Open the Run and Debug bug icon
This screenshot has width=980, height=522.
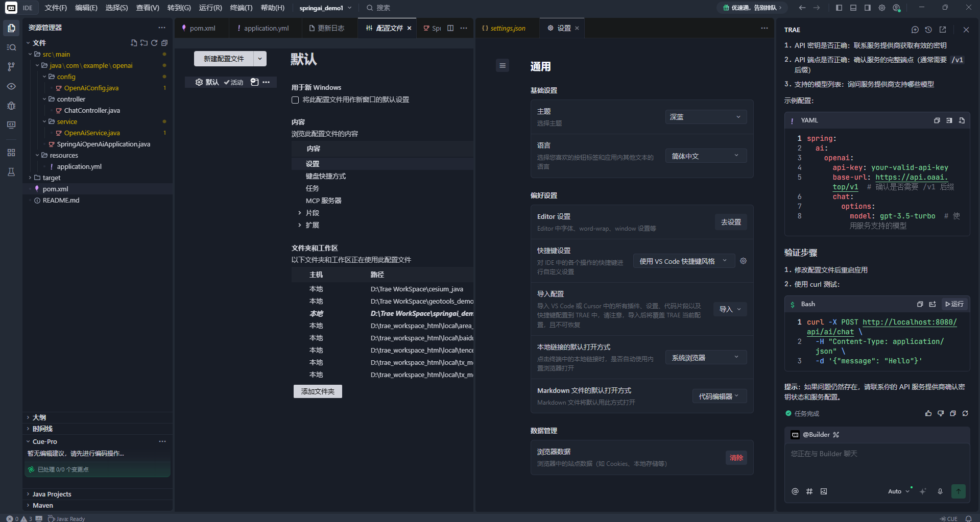tap(11, 106)
